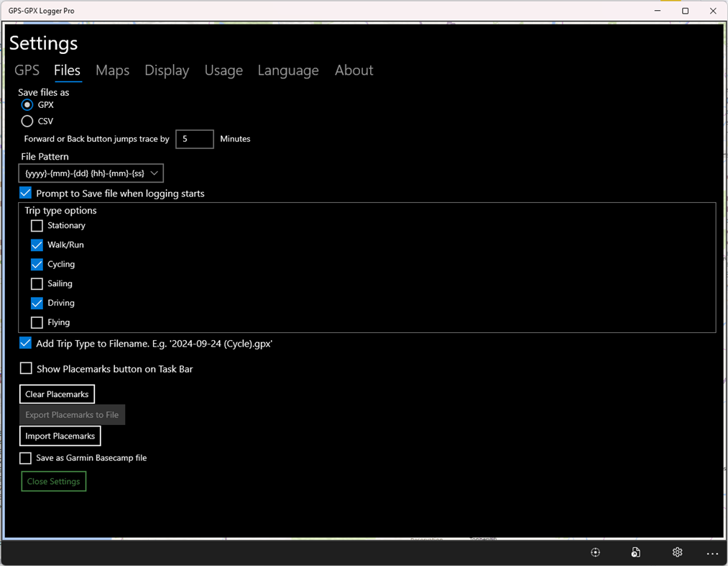Enable the Stationary trip type
Image resolution: width=728 pixels, height=566 pixels.
coord(37,225)
